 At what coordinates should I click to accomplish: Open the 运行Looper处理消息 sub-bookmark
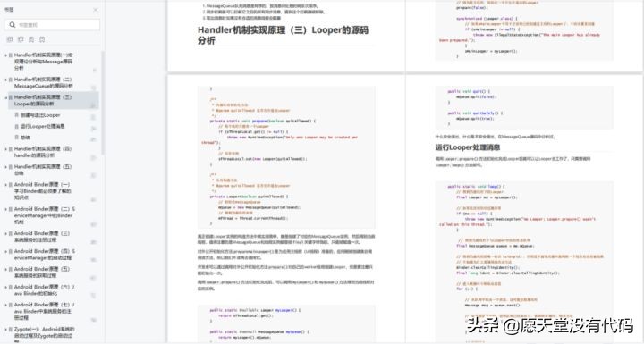[43, 127]
